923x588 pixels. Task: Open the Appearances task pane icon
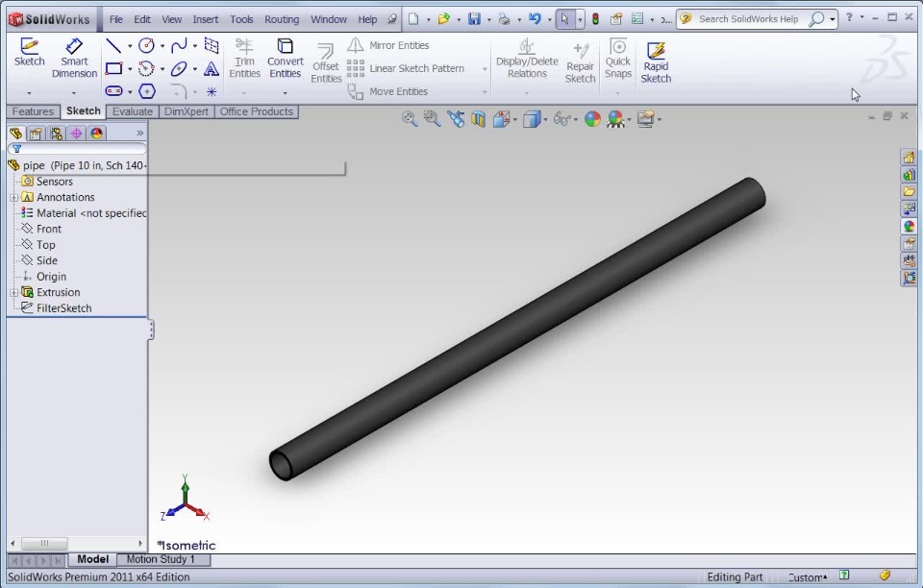[x=909, y=227]
